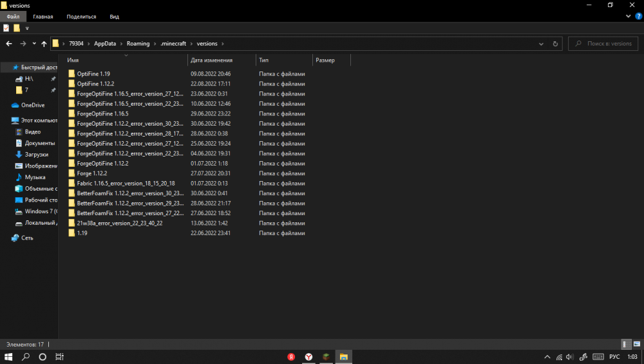Image resolution: width=644 pixels, height=364 pixels.
Task: Open taskbar search magnifier
Action: [26, 357]
